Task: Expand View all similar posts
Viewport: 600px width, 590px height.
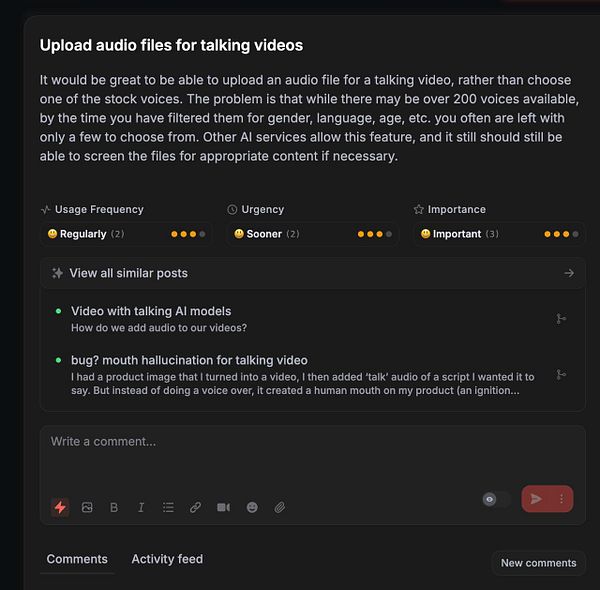Action: pyautogui.click(x=313, y=273)
